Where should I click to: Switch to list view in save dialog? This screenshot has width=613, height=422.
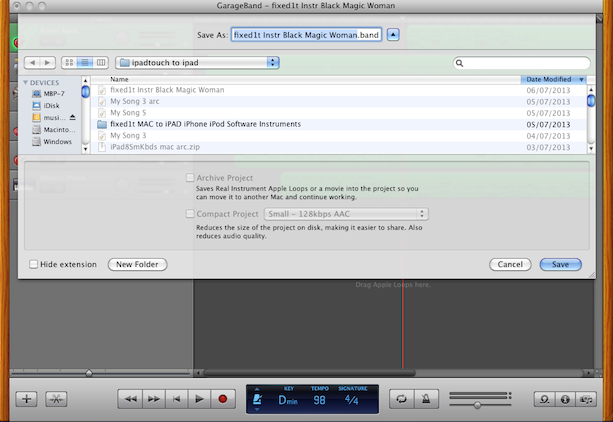click(x=85, y=63)
